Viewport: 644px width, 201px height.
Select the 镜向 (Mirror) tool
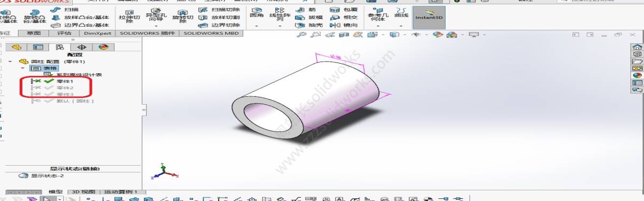tap(344, 25)
